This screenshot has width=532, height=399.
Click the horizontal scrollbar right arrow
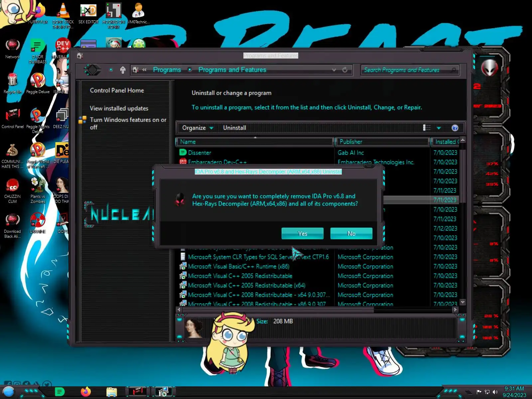455,309
